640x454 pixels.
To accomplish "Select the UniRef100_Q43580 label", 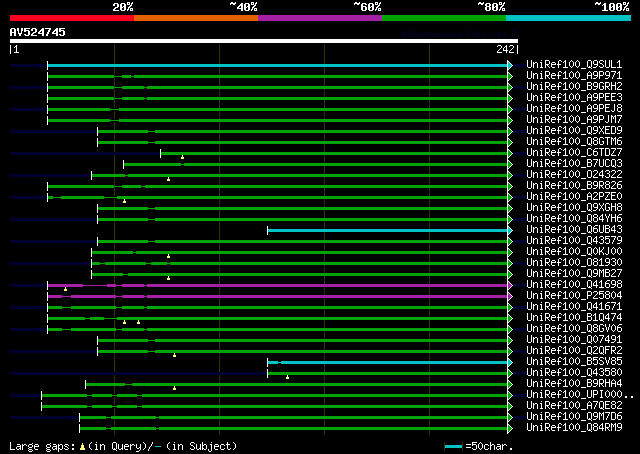I will click(x=574, y=373).
